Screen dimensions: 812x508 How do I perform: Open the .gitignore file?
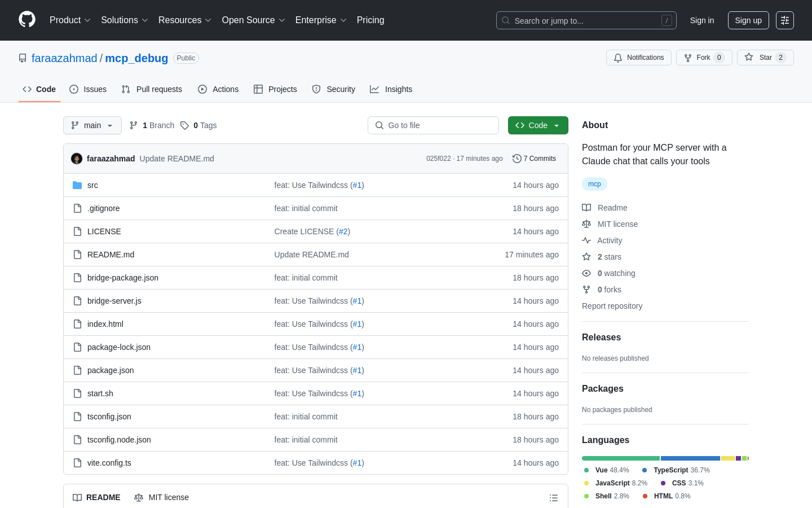(104, 208)
